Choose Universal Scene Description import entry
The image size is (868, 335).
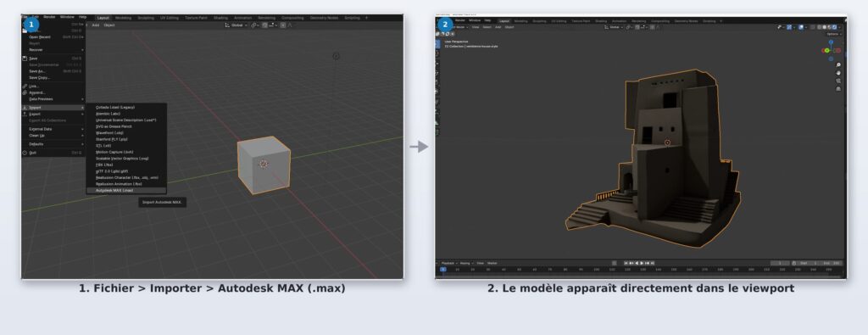126,120
